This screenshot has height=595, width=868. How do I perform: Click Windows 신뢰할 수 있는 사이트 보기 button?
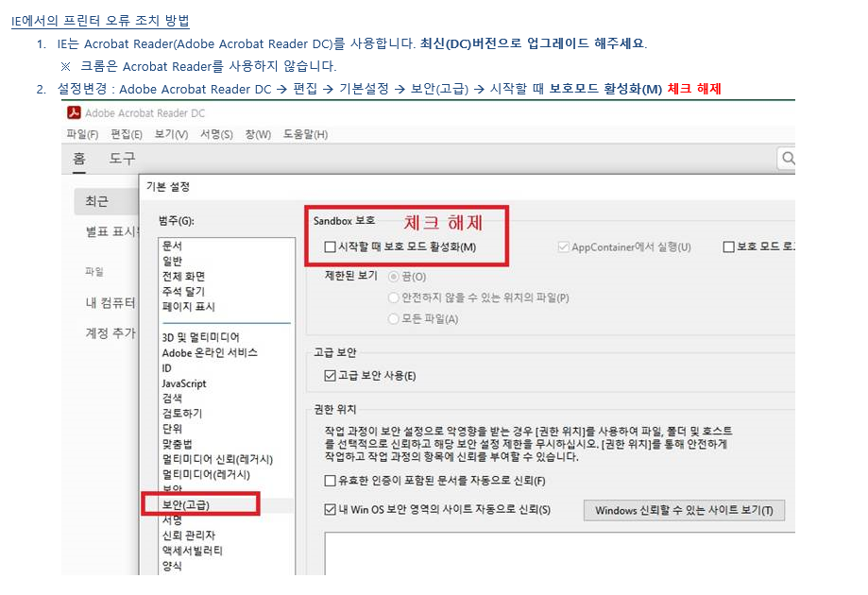684,511
